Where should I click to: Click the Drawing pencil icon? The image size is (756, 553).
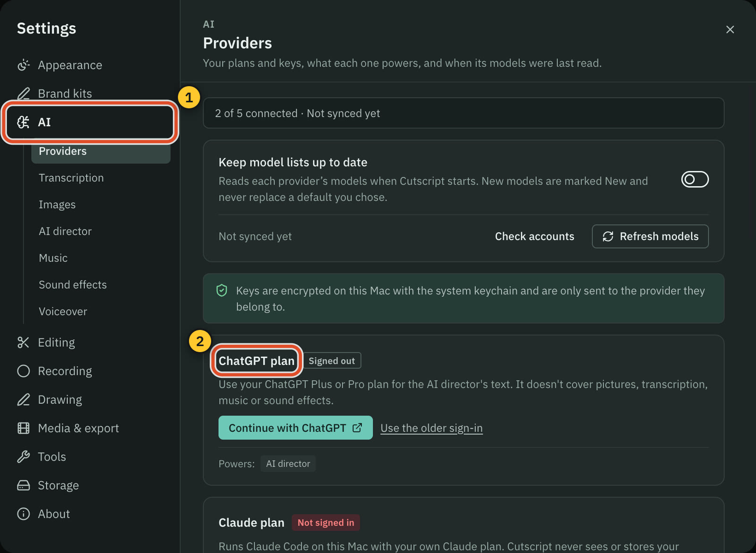coord(24,400)
